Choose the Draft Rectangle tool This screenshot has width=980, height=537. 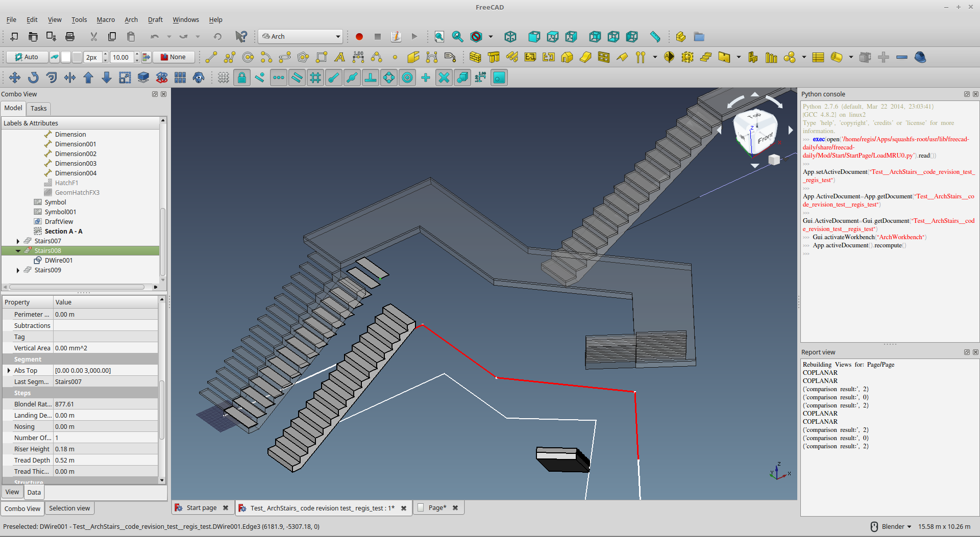322,57
